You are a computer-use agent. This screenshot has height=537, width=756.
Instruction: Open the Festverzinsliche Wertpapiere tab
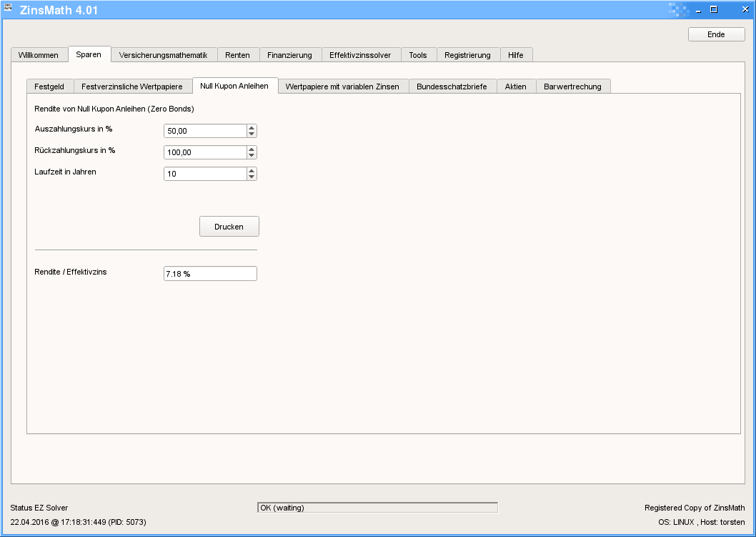pyautogui.click(x=132, y=87)
